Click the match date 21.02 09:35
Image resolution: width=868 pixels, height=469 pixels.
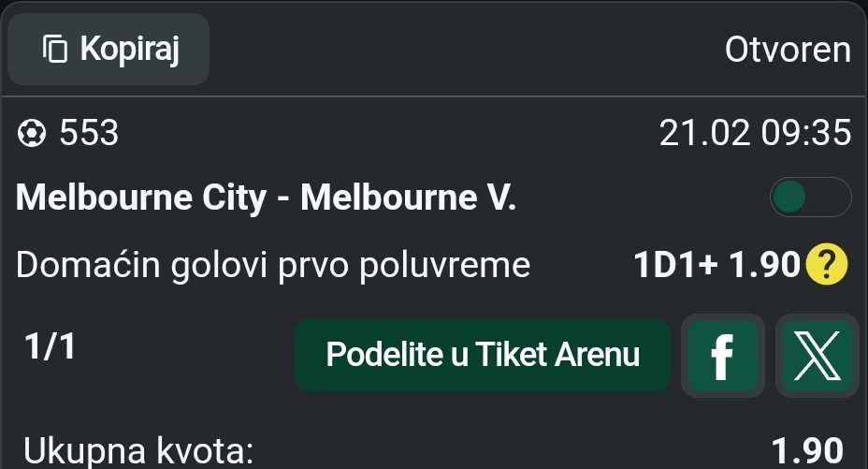click(x=755, y=134)
